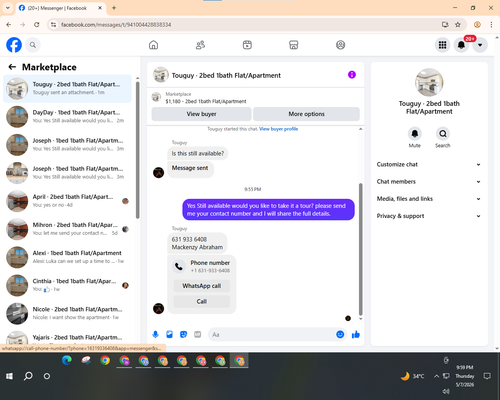Image resolution: width=500 pixels, height=400 pixels.
Task: Open the Yajaris 2bed 1bath conversation
Action: coord(67,337)
